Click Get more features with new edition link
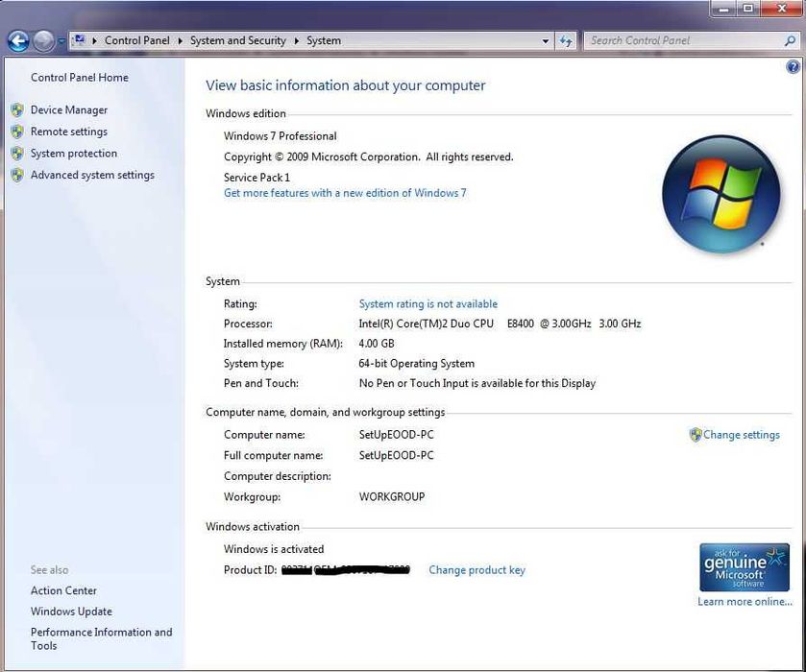 [x=345, y=193]
